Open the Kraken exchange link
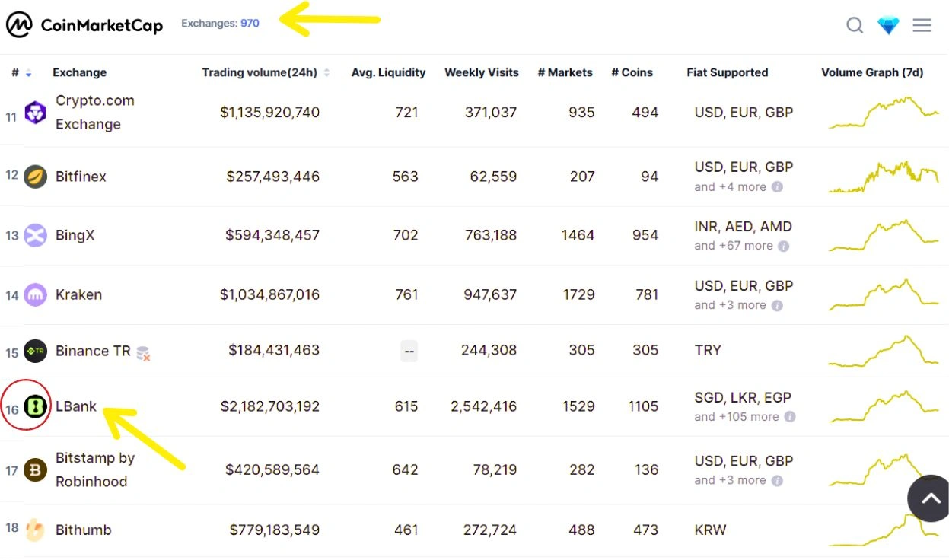This screenshot has width=949, height=560. 78,294
